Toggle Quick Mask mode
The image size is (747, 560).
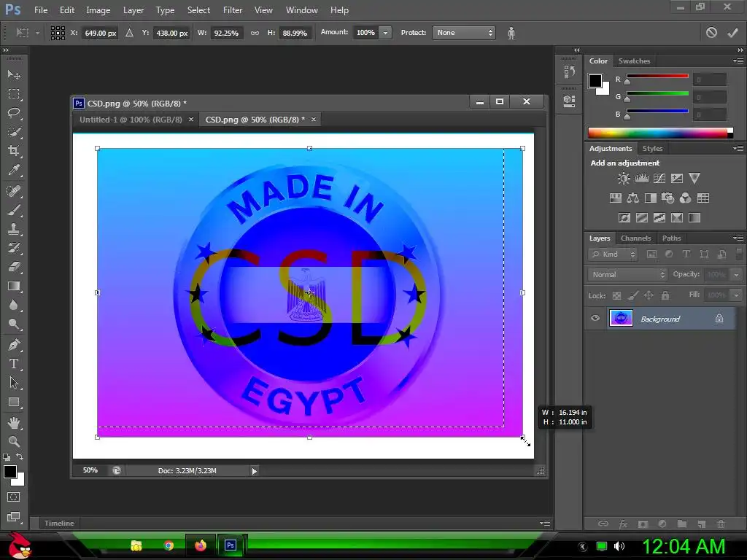point(13,497)
